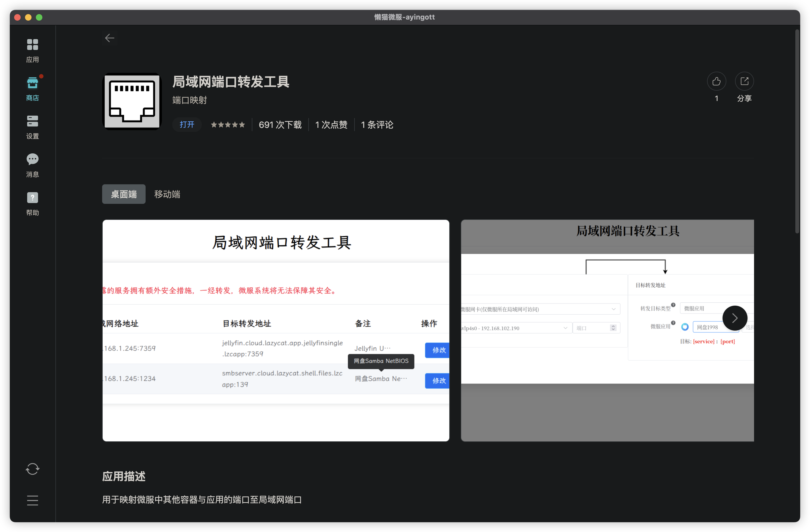Open the first screenshot thumbnail

[276, 331]
